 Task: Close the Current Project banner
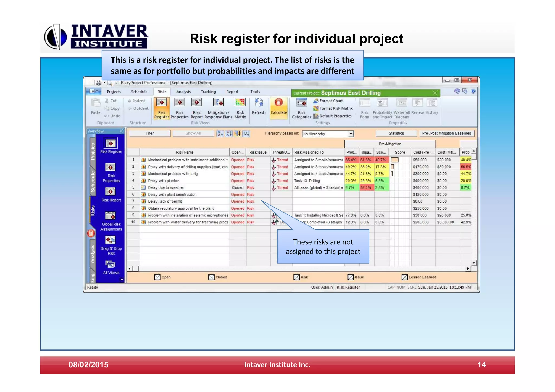point(435,93)
